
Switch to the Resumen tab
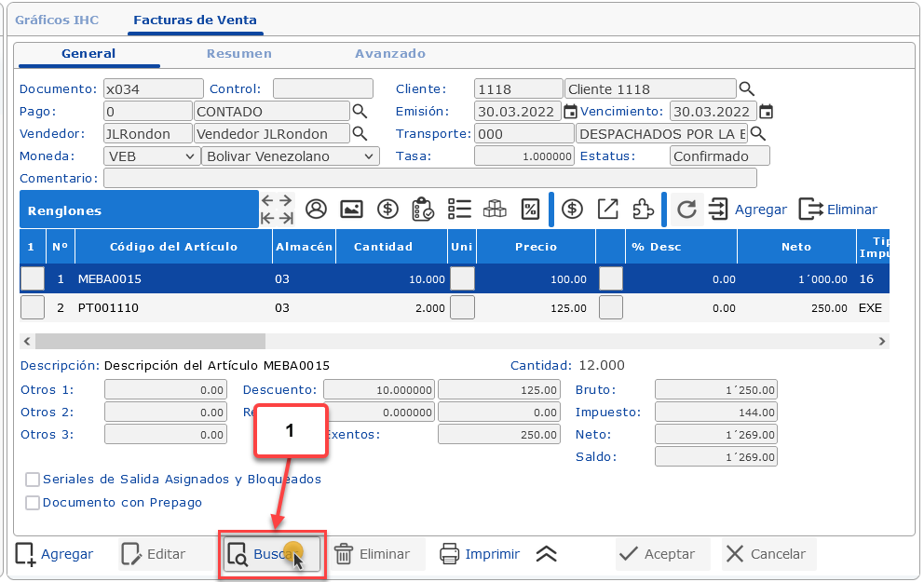pos(239,54)
